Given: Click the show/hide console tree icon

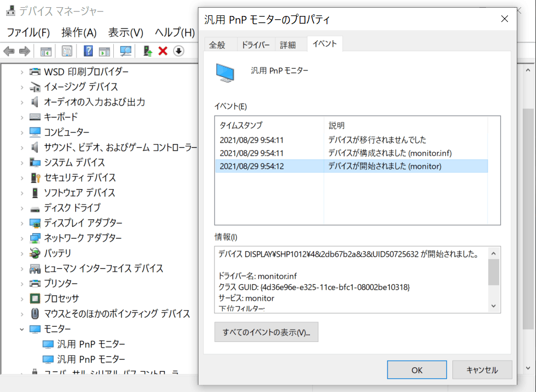Looking at the screenshot, I should click(46, 51).
